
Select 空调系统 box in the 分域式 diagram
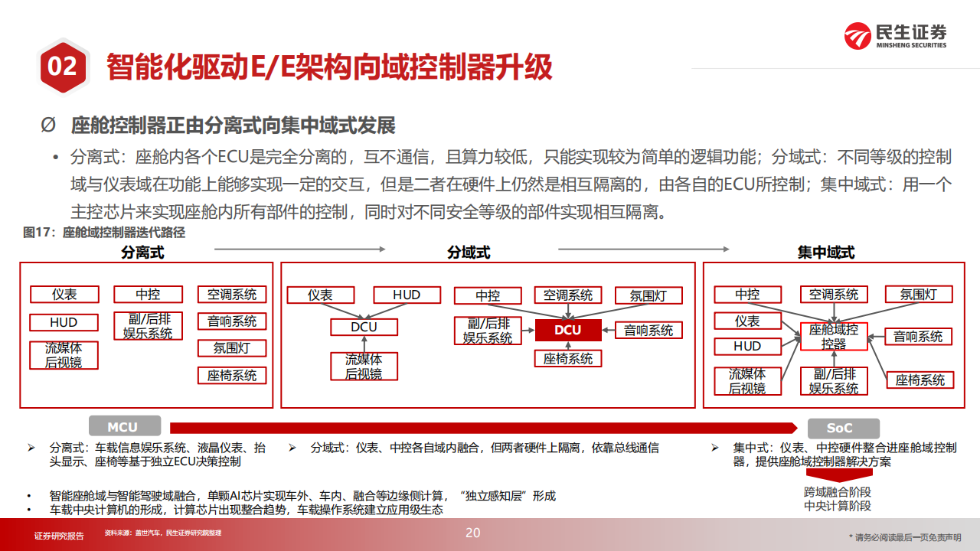coord(568,295)
